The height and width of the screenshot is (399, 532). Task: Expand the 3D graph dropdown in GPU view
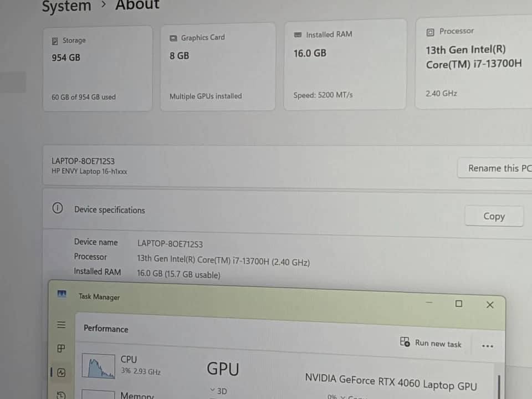coord(212,390)
